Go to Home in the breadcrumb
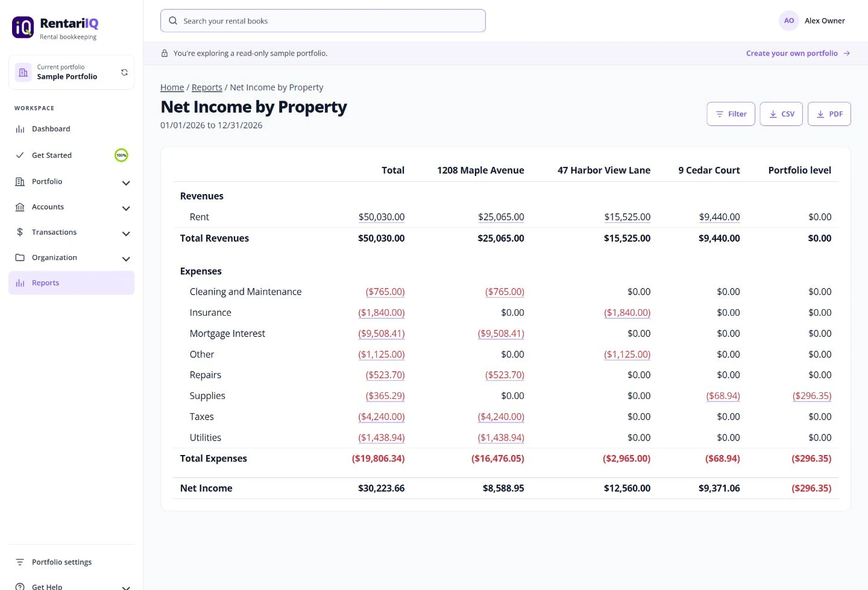This screenshot has width=868, height=590. pos(172,87)
